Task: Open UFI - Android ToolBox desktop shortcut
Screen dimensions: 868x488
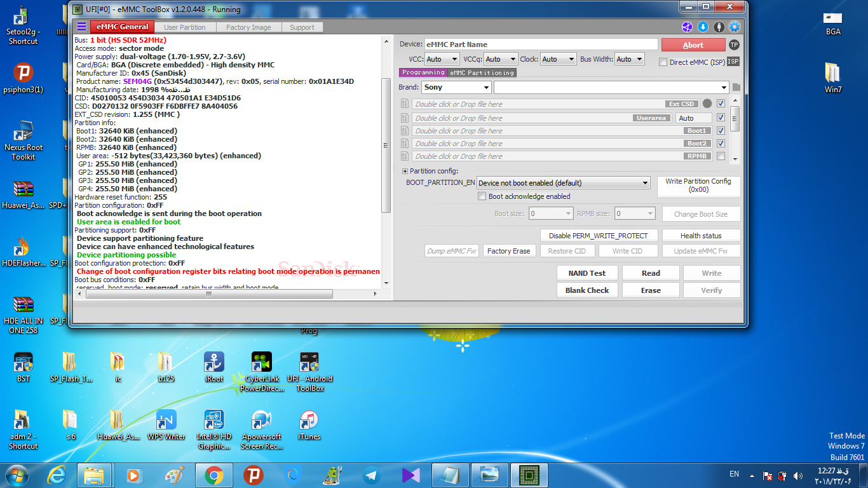Action: (x=309, y=372)
